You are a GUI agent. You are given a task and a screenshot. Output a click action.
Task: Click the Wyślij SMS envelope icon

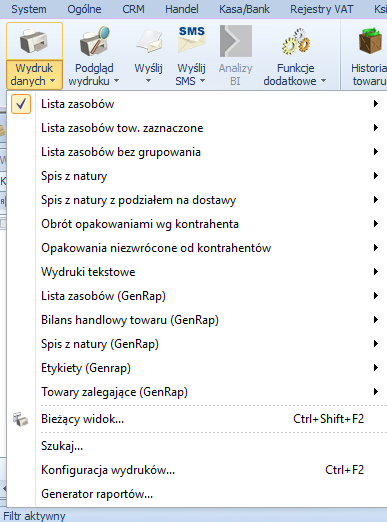[x=191, y=40]
